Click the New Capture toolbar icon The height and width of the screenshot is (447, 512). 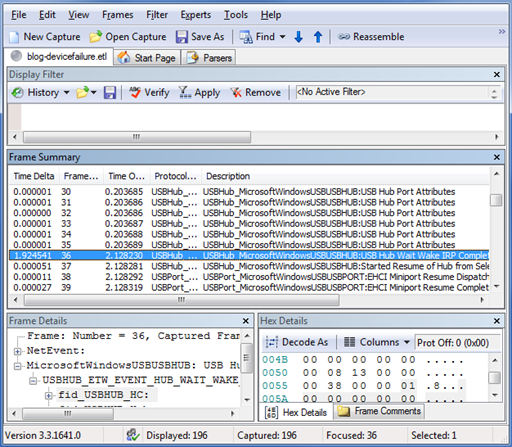pyautogui.click(x=14, y=37)
